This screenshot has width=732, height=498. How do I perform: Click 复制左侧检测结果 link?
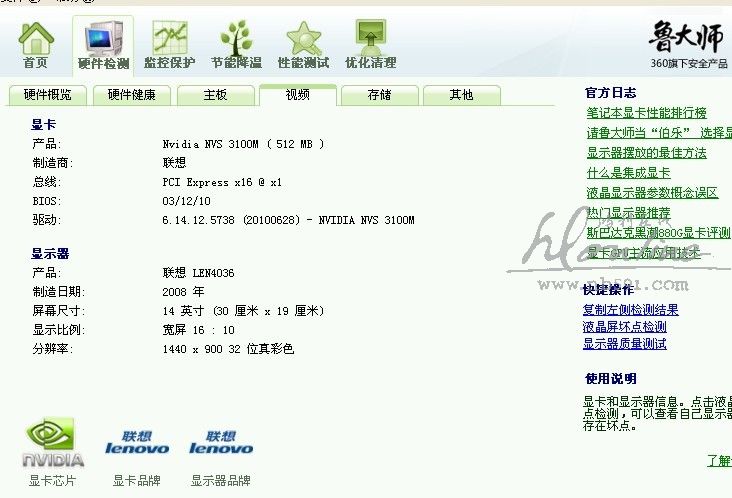(x=630, y=310)
